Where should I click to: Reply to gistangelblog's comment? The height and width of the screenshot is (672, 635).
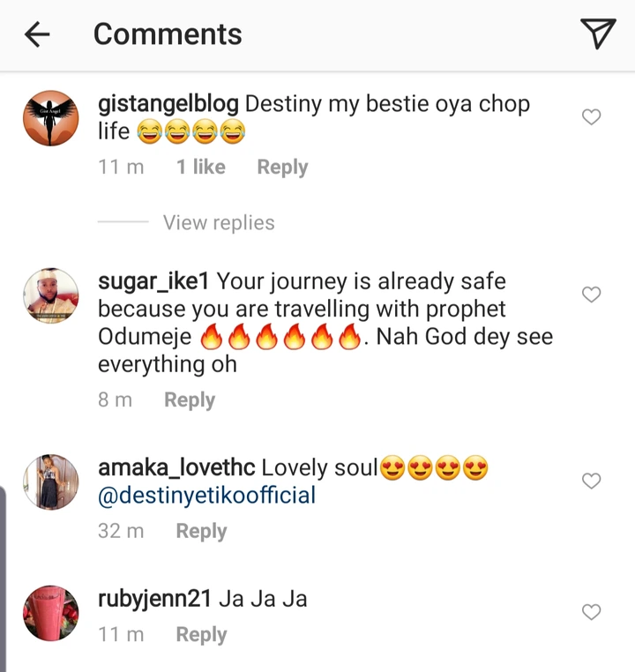point(282,168)
